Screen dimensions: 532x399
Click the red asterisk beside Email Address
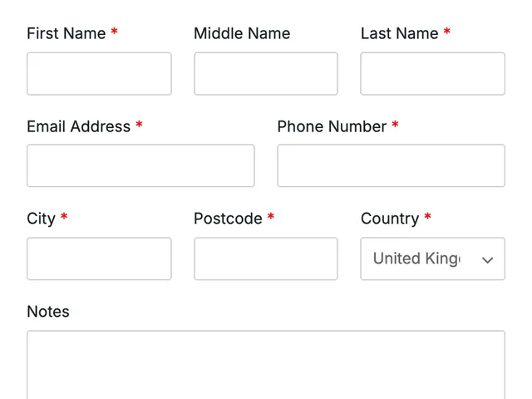coord(139,124)
